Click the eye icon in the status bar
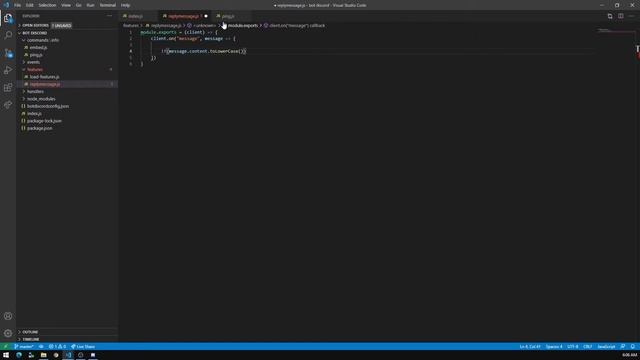Screen dimensions: 640x360 pos(41,347)
